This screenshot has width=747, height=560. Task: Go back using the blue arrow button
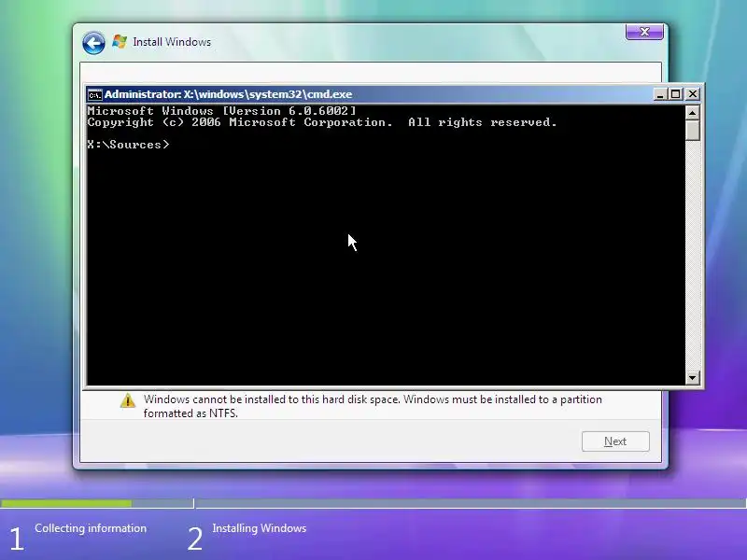93,43
